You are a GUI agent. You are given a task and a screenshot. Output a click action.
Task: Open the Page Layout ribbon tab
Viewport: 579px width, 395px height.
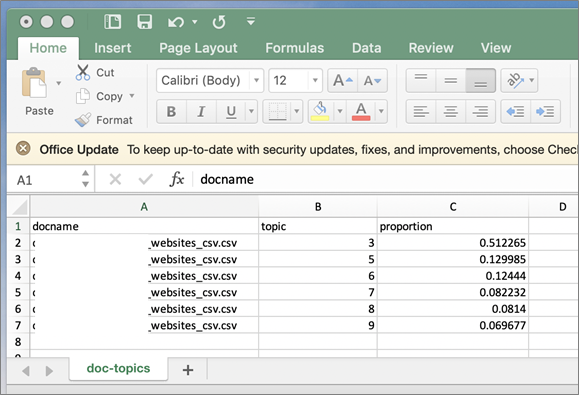(198, 48)
